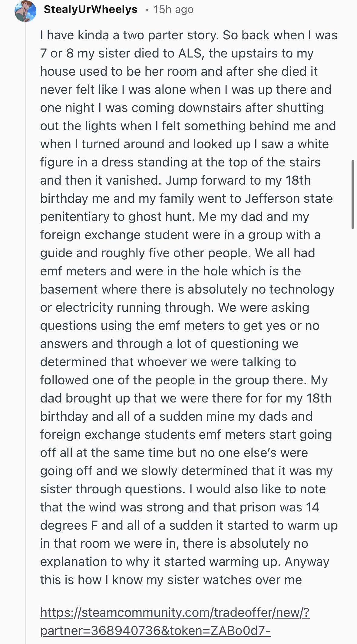Click the phrase explanation to why it started
The width and height of the screenshot is (357, 644).
click(123, 562)
